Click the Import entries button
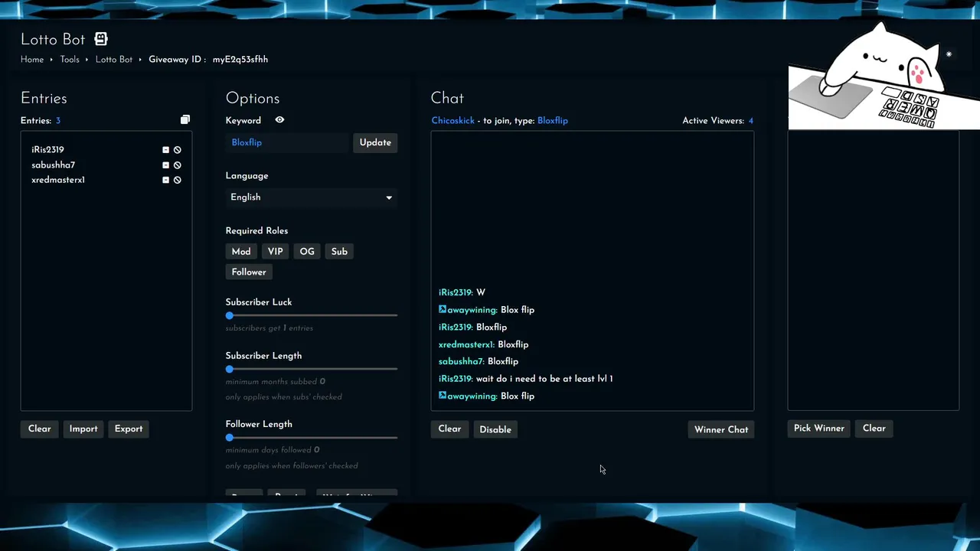This screenshot has width=980, height=551. point(83,429)
